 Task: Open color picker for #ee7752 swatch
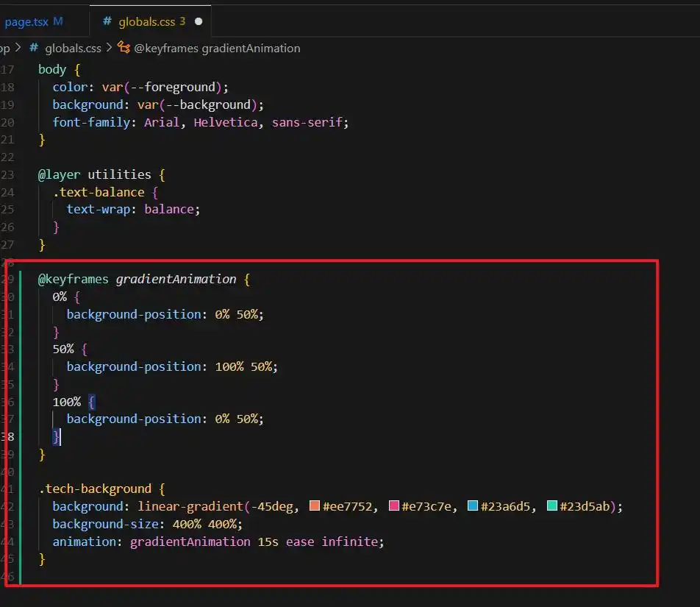[315, 506]
